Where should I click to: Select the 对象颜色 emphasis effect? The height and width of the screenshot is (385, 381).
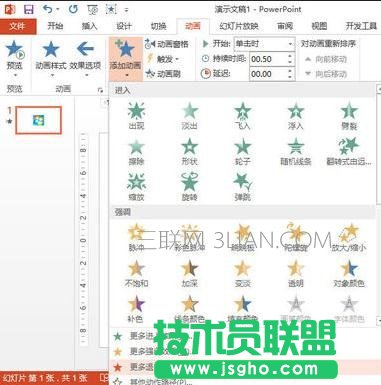pos(349,273)
